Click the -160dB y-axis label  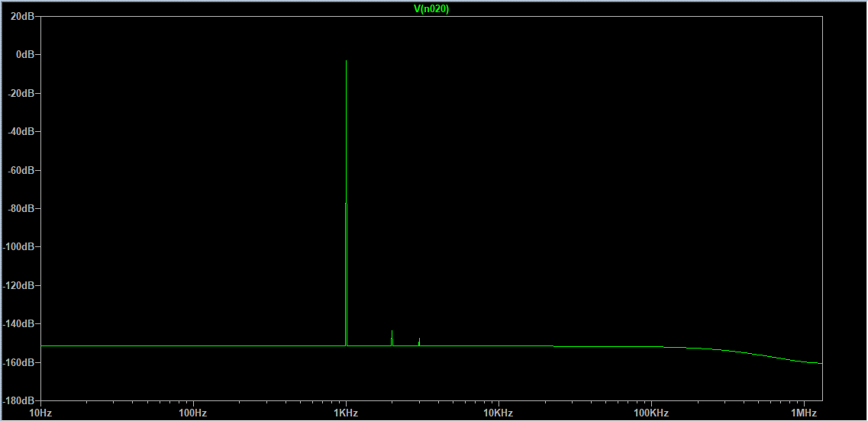click(x=20, y=362)
